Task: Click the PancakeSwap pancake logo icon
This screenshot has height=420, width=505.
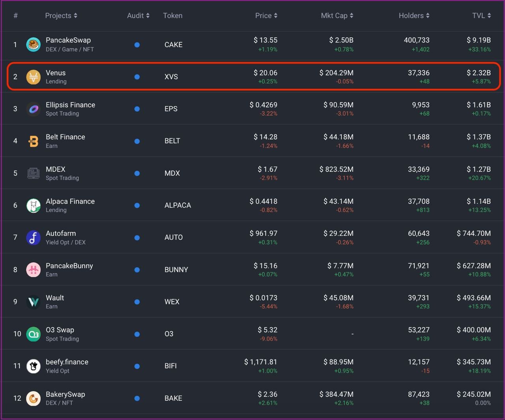Action: (33, 45)
